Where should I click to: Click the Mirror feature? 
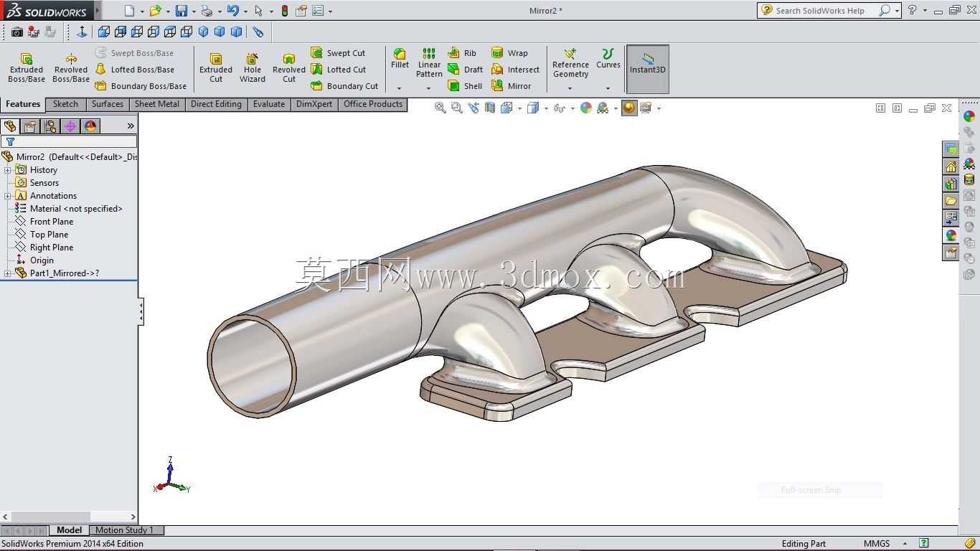click(512, 86)
